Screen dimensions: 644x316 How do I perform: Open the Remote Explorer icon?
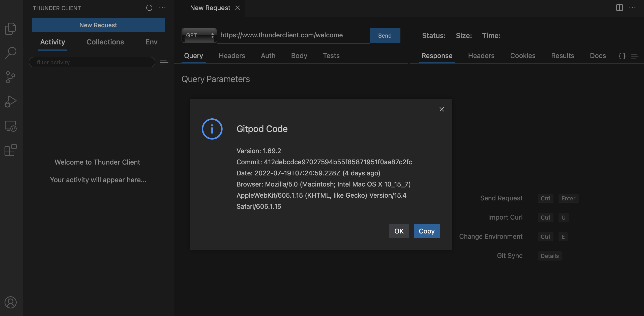pyautogui.click(x=10, y=126)
